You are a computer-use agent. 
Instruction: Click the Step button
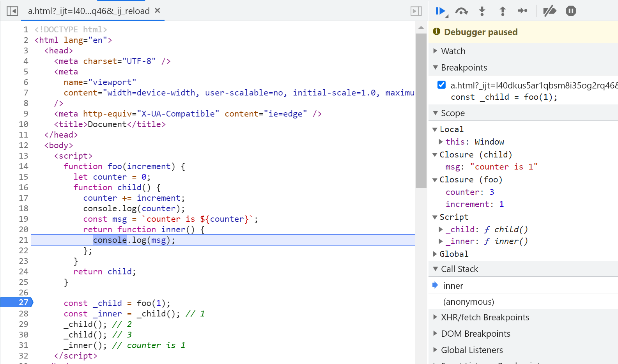click(522, 11)
